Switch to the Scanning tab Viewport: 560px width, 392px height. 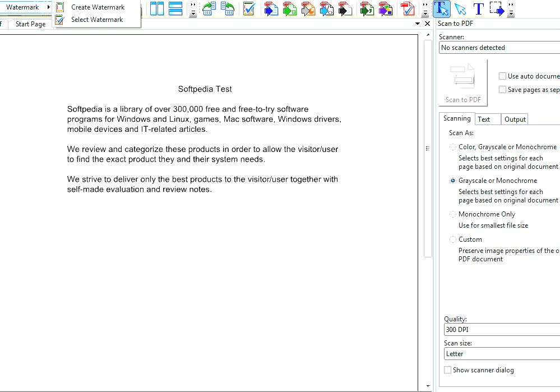point(457,118)
